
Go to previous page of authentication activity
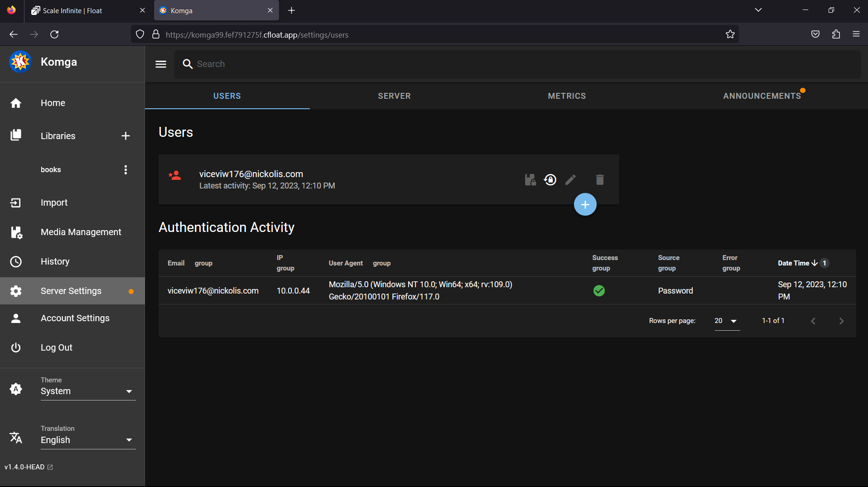tap(813, 321)
